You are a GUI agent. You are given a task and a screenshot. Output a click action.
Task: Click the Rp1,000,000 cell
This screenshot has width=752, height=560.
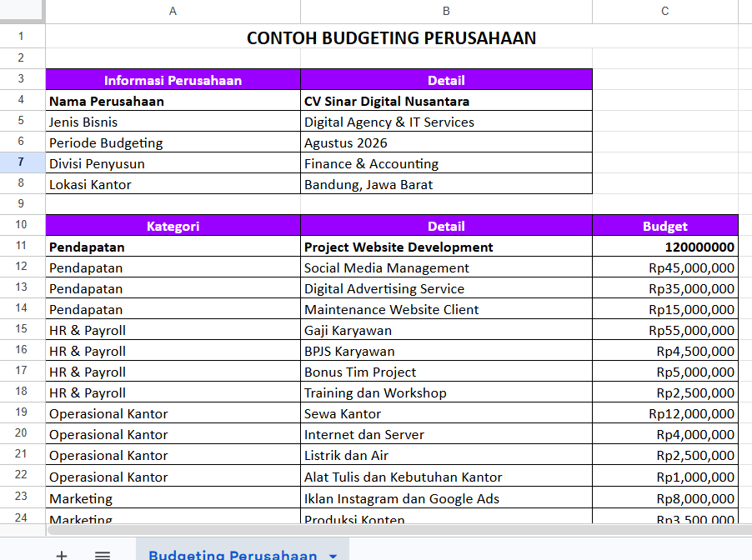tap(665, 476)
